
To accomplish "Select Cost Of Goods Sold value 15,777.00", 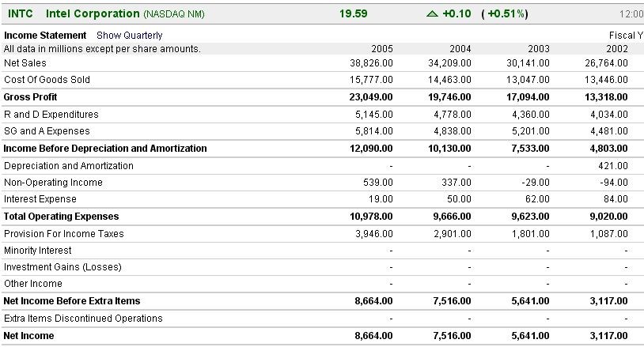I will [x=371, y=80].
